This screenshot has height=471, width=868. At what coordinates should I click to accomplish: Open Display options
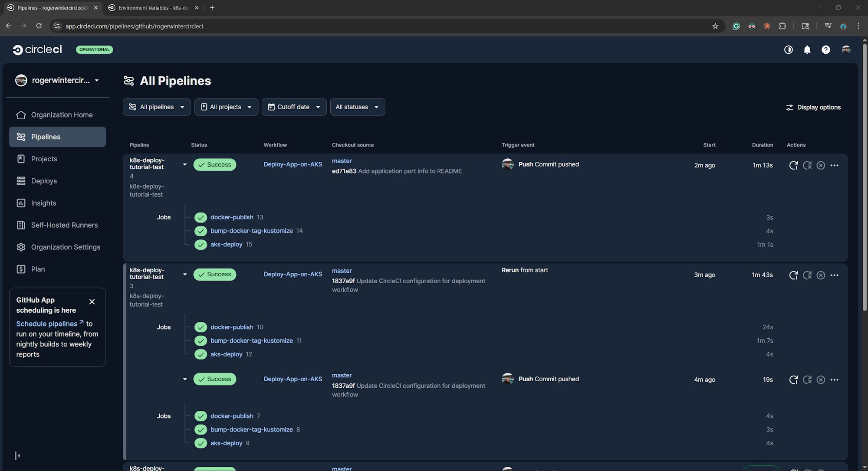coord(813,107)
